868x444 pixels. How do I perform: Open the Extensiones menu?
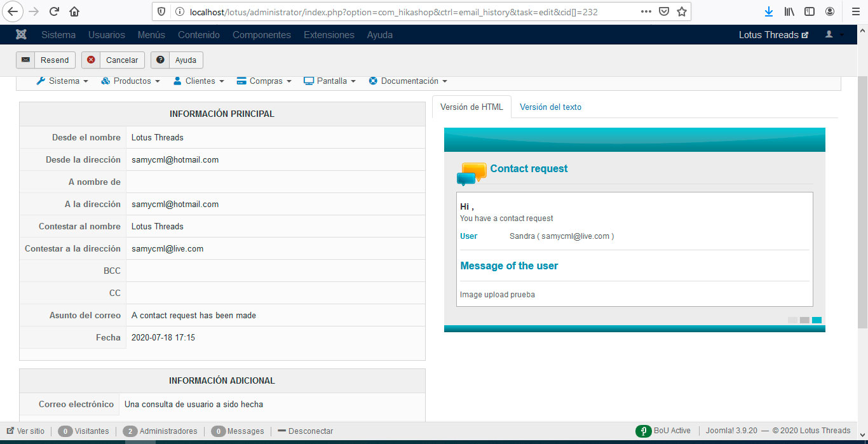pyautogui.click(x=329, y=35)
